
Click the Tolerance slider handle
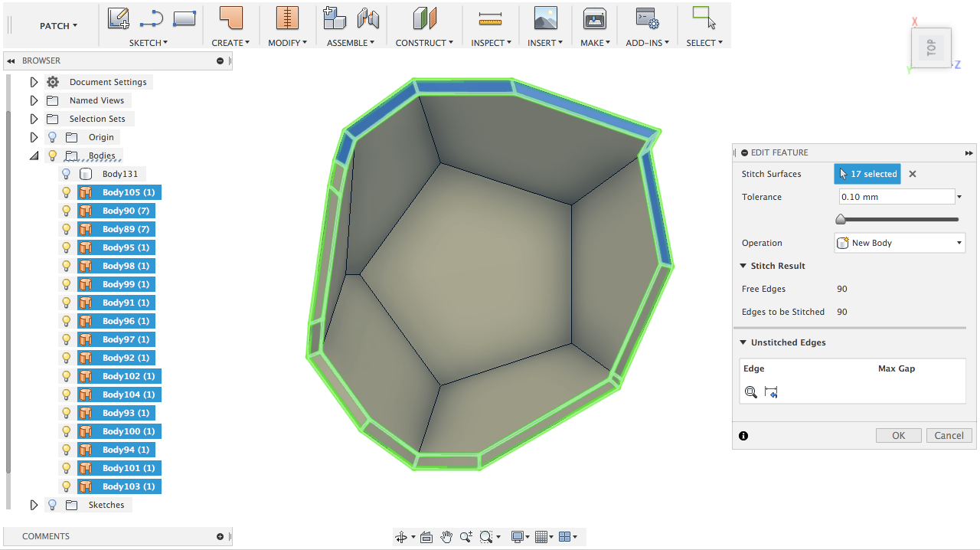tap(841, 220)
